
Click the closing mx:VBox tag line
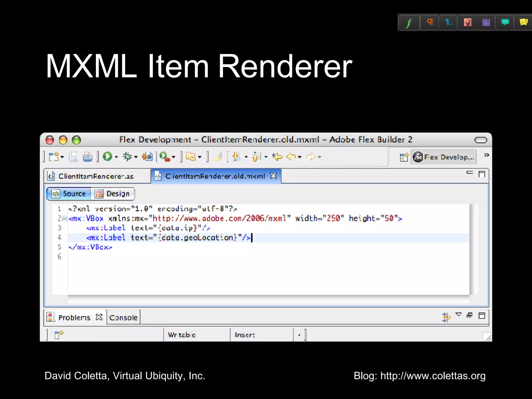click(90, 247)
